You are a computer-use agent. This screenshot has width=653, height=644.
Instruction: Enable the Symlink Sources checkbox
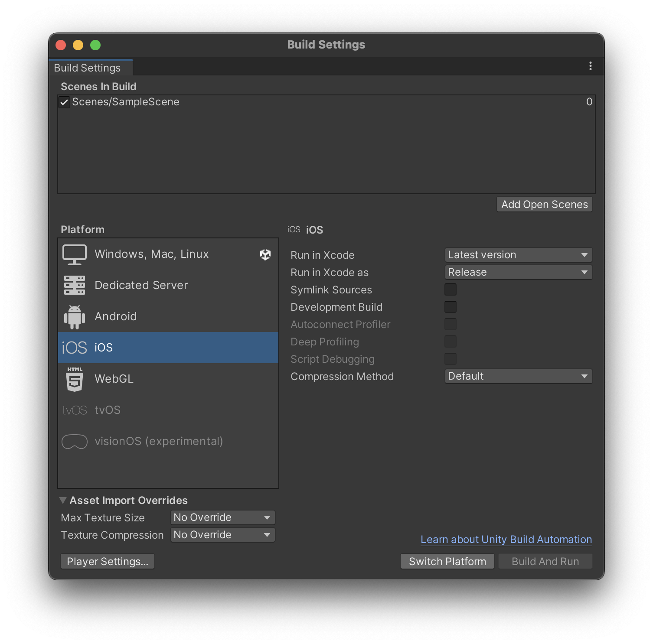coord(451,289)
